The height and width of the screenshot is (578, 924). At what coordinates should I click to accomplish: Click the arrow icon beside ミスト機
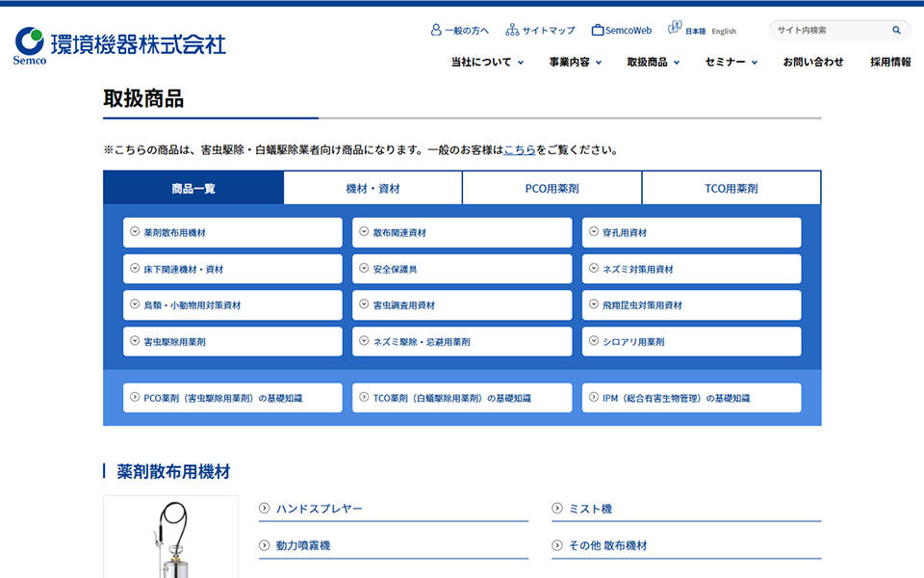pyautogui.click(x=555, y=508)
